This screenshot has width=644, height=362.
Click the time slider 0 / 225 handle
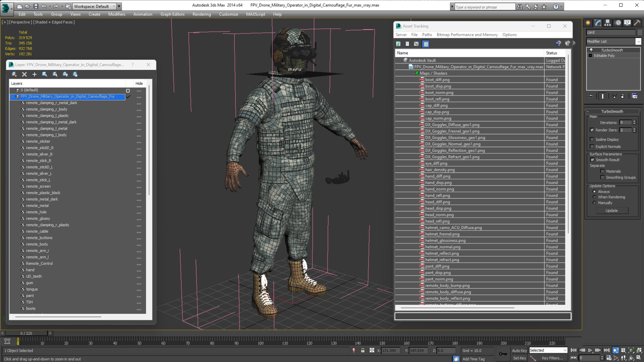tap(26, 333)
